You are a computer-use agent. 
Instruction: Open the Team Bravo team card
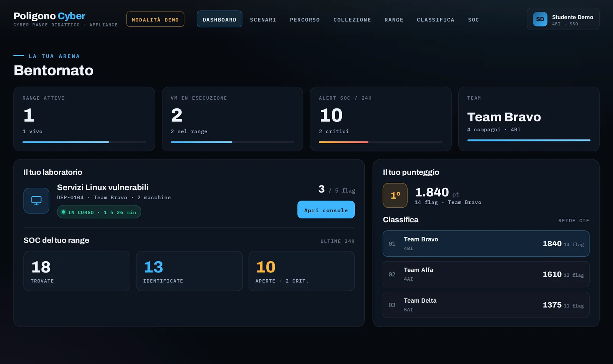(x=529, y=119)
